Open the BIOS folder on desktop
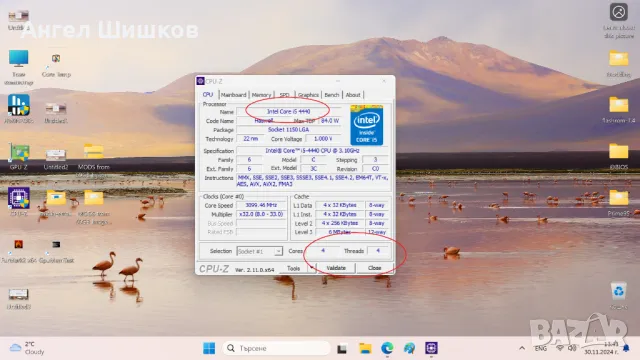 tap(619, 156)
